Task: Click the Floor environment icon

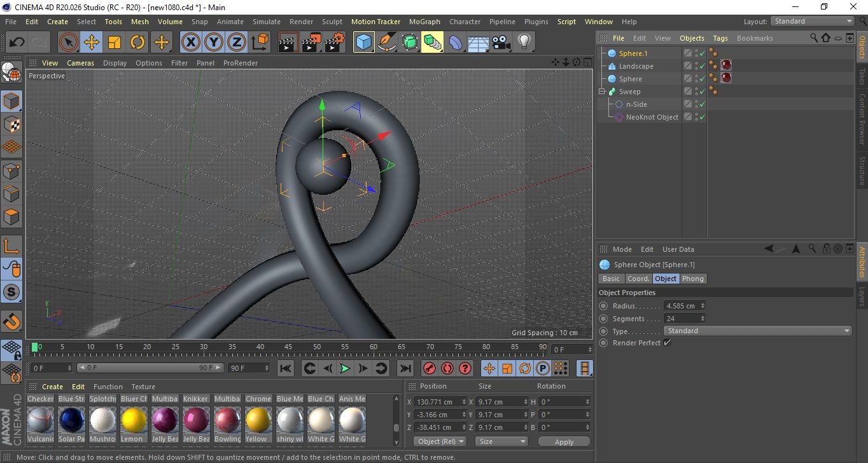Action: click(x=478, y=43)
